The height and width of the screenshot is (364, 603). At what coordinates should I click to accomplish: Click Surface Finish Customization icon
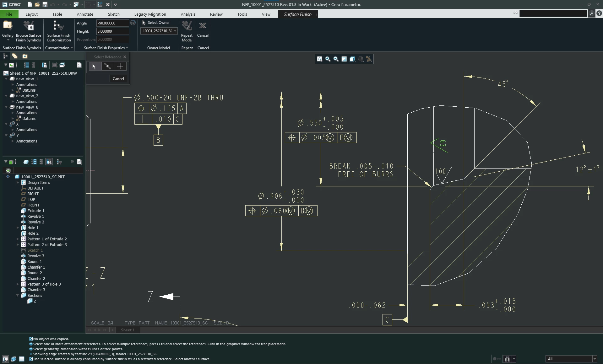[59, 31]
